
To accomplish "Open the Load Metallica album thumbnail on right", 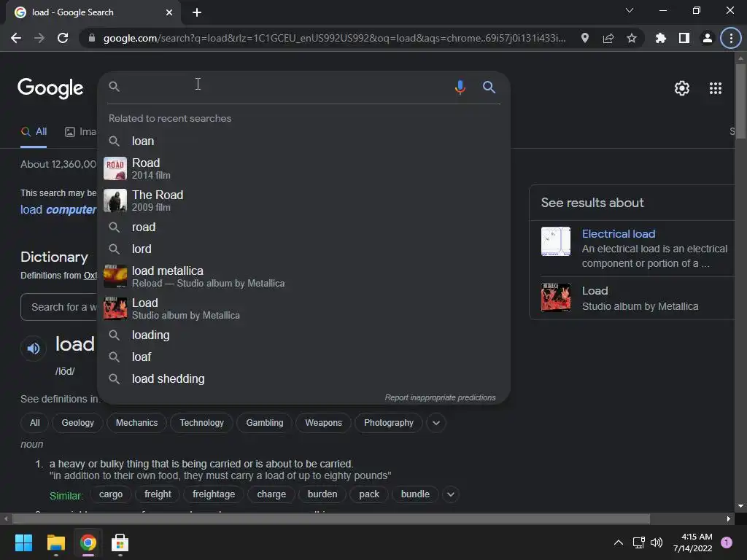I will pyautogui.click(x=555, y=297).
